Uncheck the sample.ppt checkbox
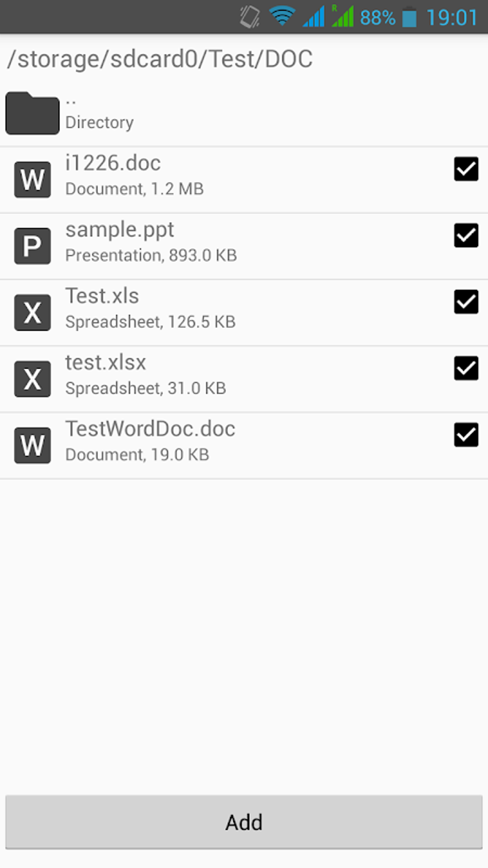 point(466,236)
